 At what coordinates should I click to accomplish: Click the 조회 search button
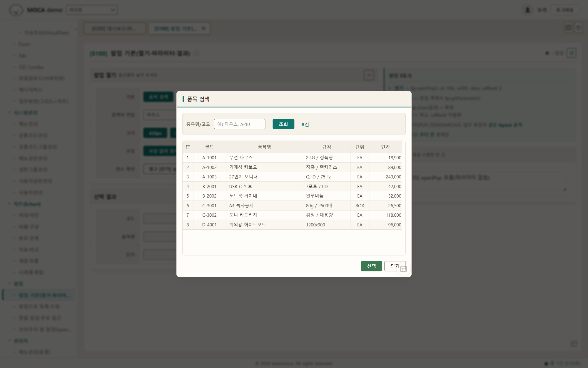tap(283, 124)
